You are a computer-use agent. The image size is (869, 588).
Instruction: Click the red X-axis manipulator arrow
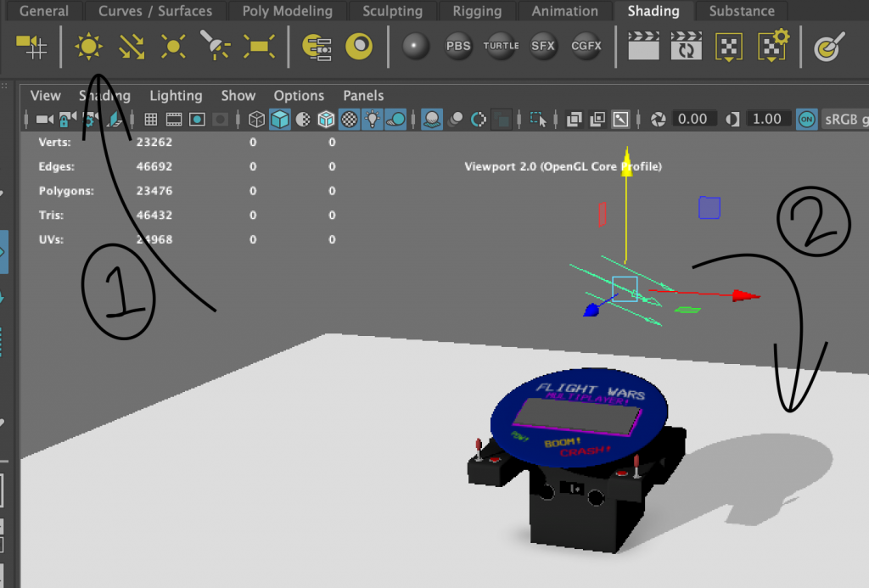744,295
